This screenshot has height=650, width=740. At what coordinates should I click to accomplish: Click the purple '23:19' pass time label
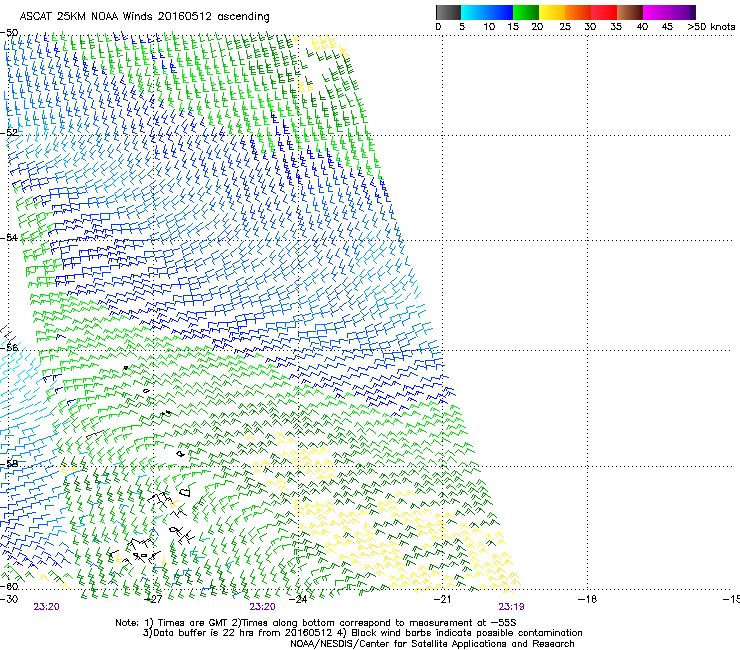tap(512, 607)
